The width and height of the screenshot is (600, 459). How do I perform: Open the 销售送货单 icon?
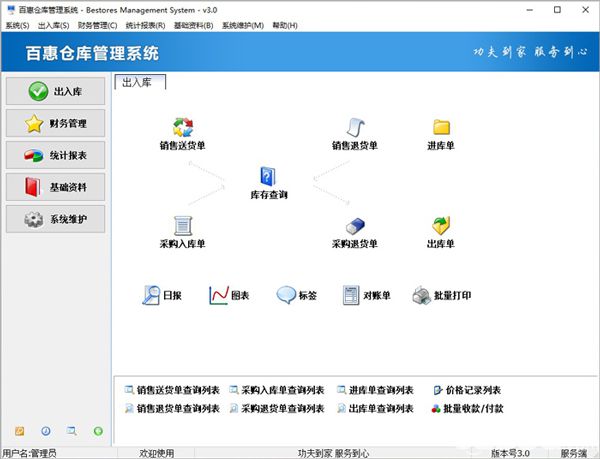[183, 128]
